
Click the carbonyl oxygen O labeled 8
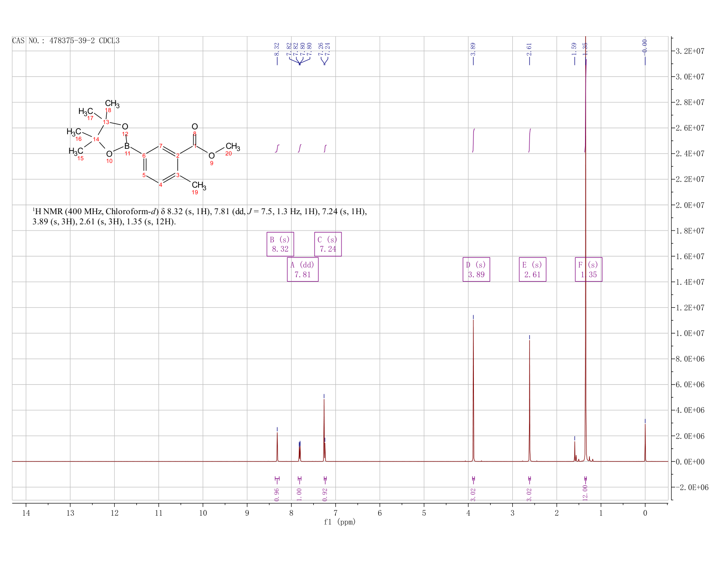[x=195, y=127]
